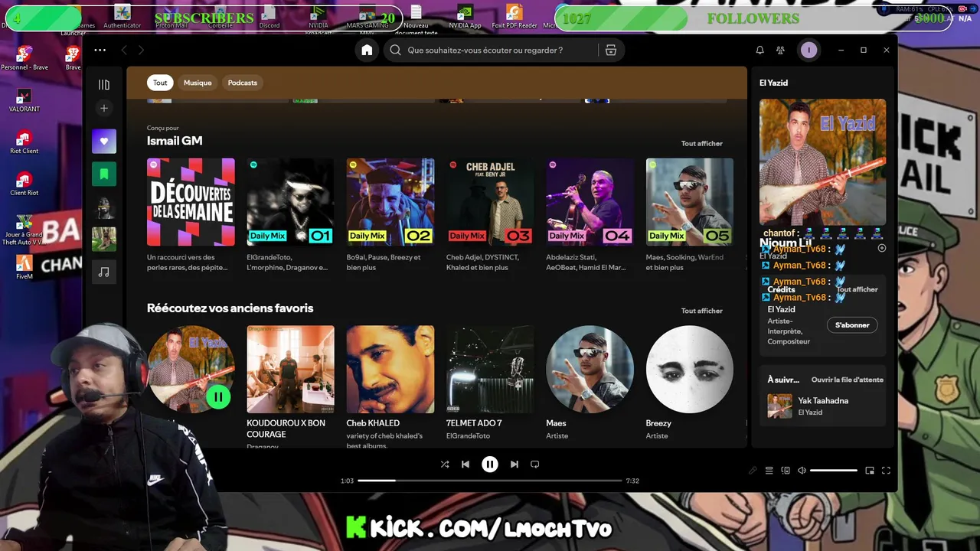Image resolution: width=980 pixels, height=551 pixels.
Task: Skip to the next track
Action: (514, 464)
